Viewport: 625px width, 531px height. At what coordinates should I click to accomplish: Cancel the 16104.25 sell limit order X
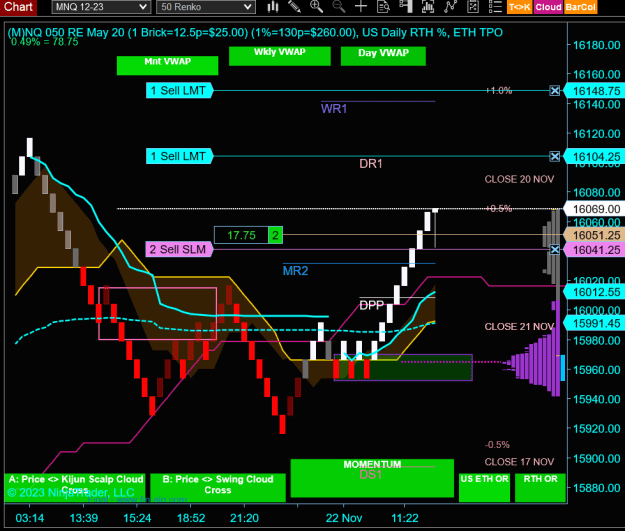[x=554, y=156]
